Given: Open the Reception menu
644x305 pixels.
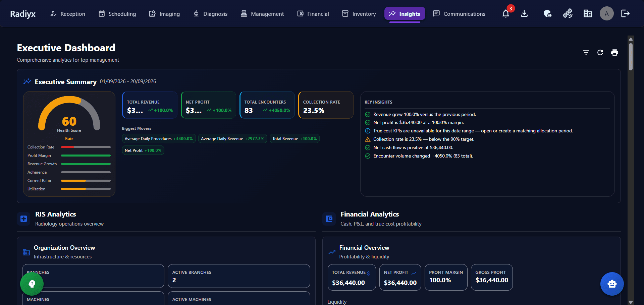Looking at the screenshot, I should tap(68, 14).
